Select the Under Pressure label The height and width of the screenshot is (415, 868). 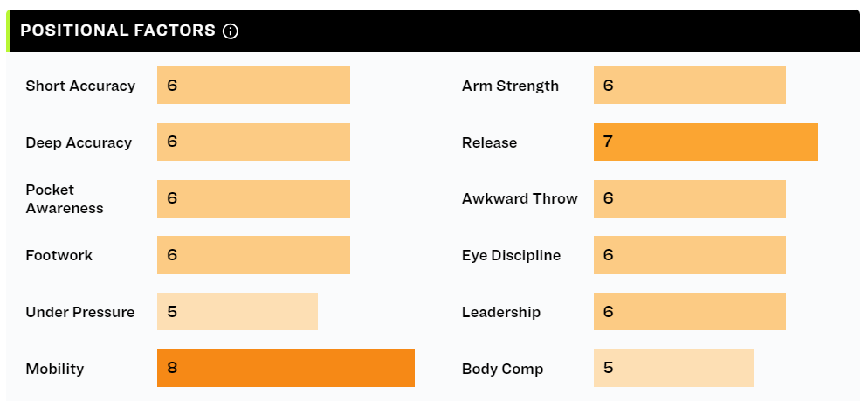coord(80,312)
